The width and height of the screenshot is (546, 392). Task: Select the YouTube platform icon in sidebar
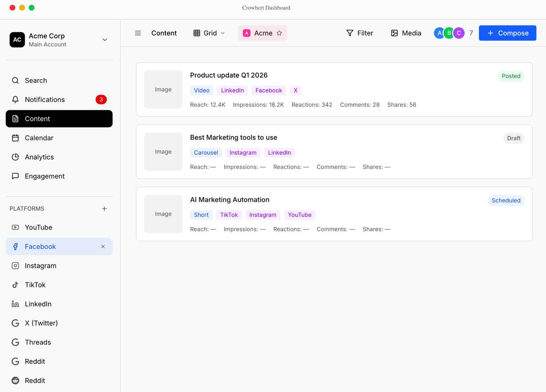tap(15, 227)
